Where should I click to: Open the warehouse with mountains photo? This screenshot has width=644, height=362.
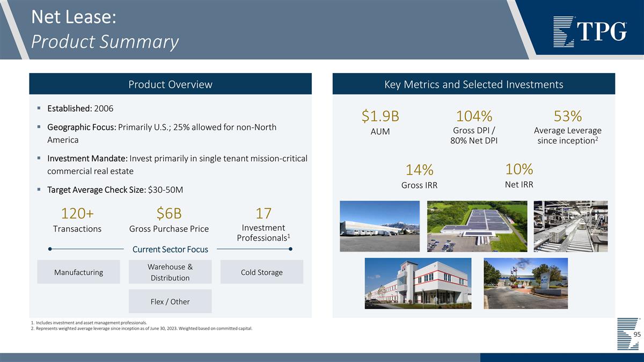tap(380, 226)
